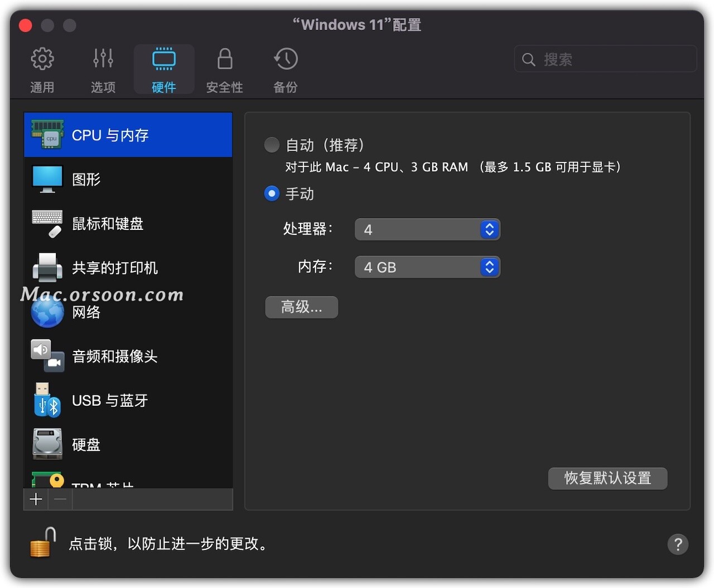Image resolution: width=714 pixels, height=588 pixels.
Task: Open the 通用 general settings gear icon
Action: coord(42,59)
